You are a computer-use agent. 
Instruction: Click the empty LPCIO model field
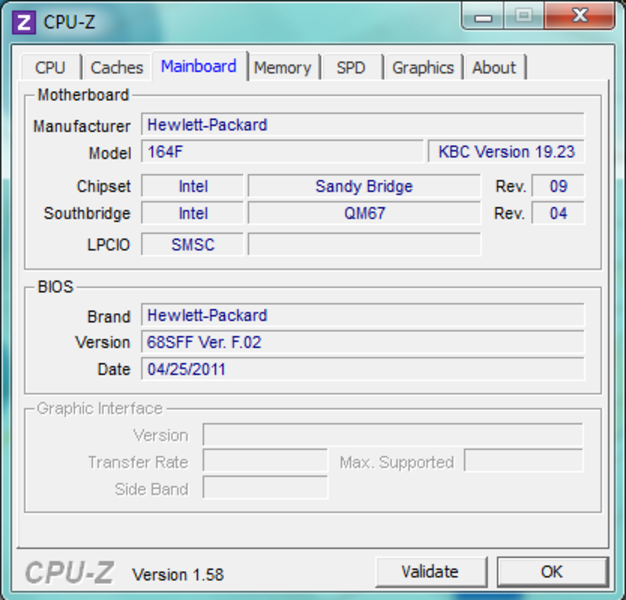point(364,244)
